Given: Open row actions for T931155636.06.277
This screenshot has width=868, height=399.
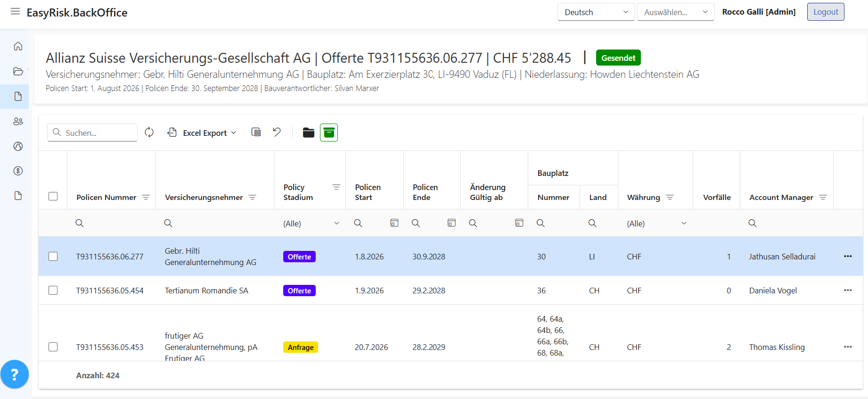Looking at the screenshot, I should [848, 256].
